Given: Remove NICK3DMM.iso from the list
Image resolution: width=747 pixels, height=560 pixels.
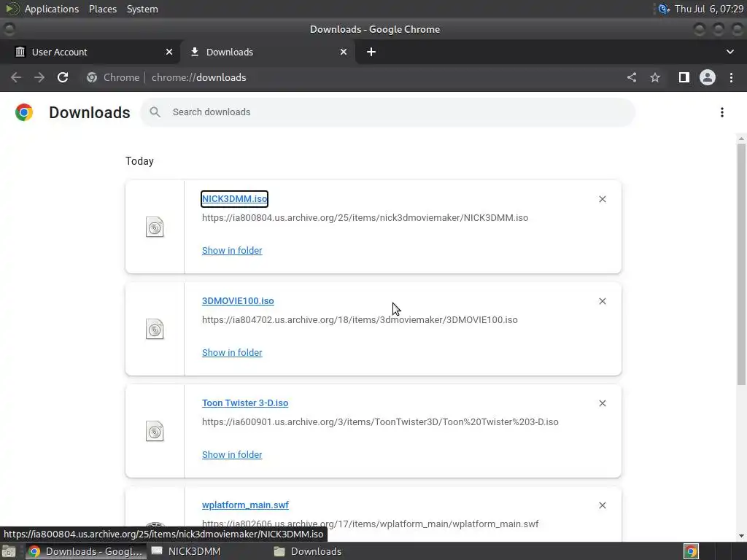Looking at the screenshot, I should pos(603,199).
